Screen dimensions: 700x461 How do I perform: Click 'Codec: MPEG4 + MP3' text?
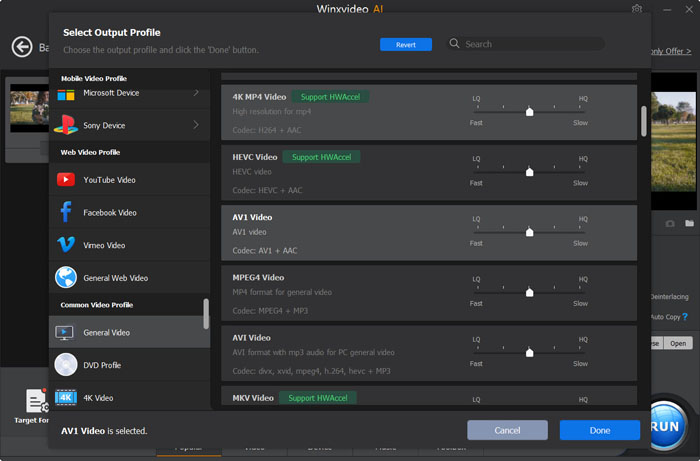coord(270,311)
